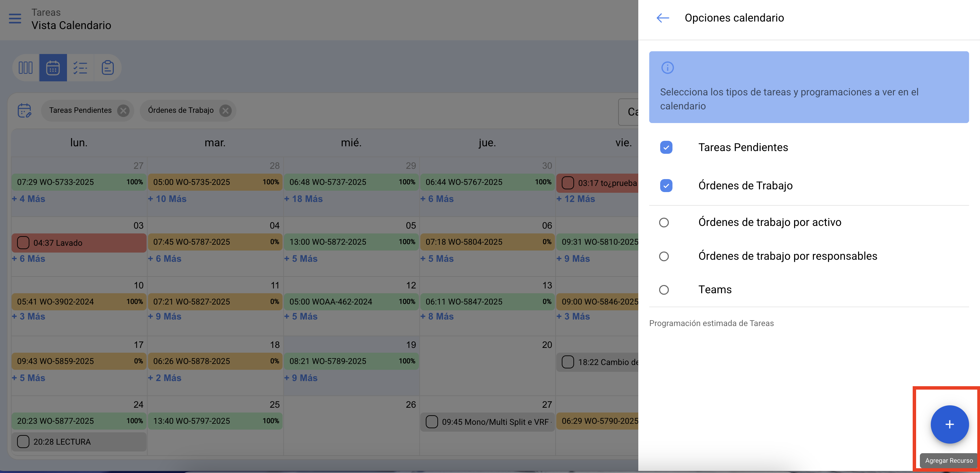Remove the Órdenes de Trabajo filter chip
980x473 pixels.
pos(226,110)
